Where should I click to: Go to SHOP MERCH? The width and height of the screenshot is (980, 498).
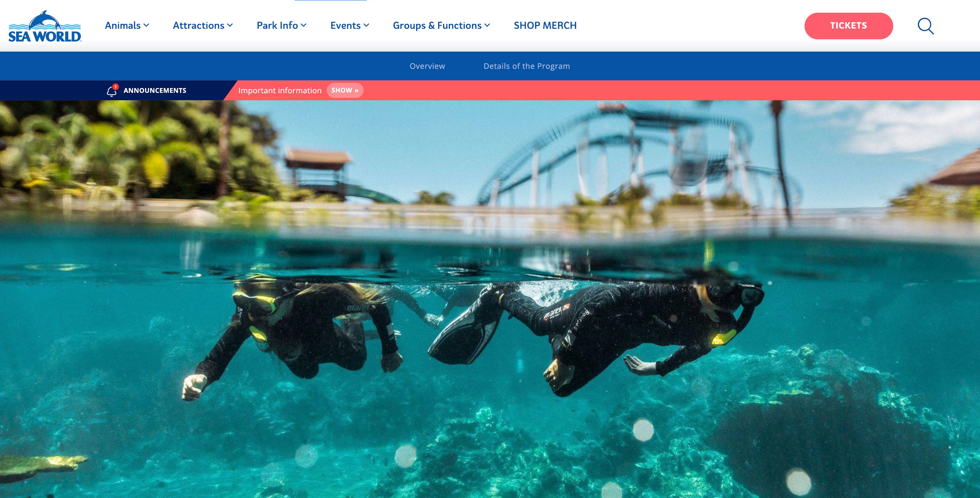[545, 25]
